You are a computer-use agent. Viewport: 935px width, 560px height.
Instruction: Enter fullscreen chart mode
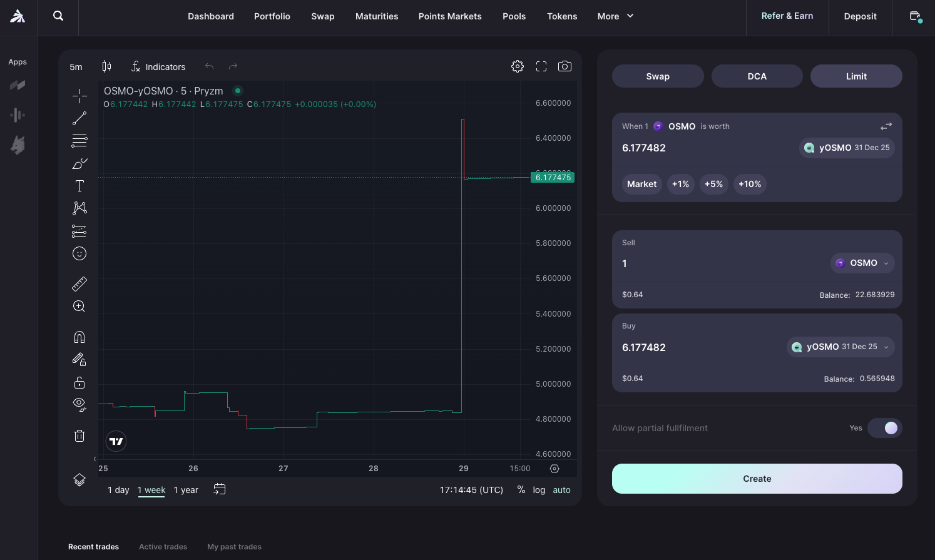[541, 66]
